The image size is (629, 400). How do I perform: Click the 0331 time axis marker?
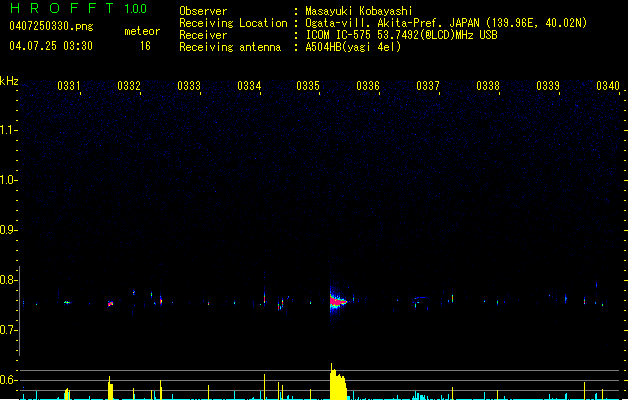tap(69, 85)
